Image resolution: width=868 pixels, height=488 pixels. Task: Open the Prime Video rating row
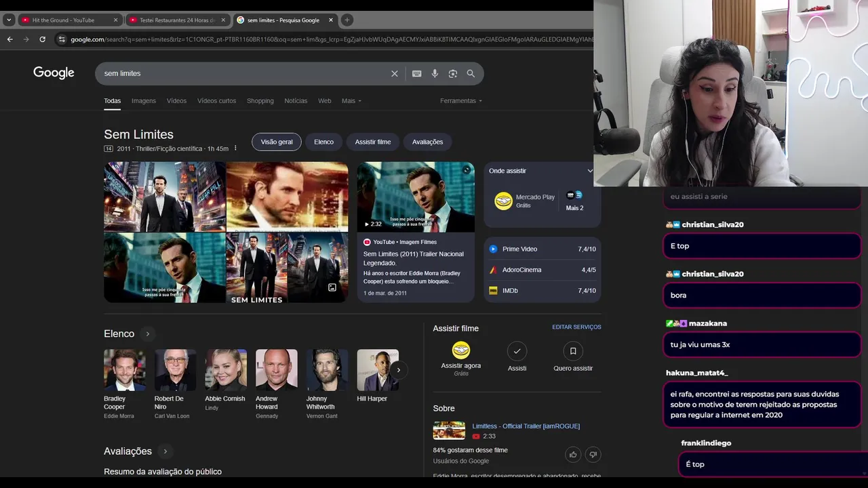click(542, 249)
